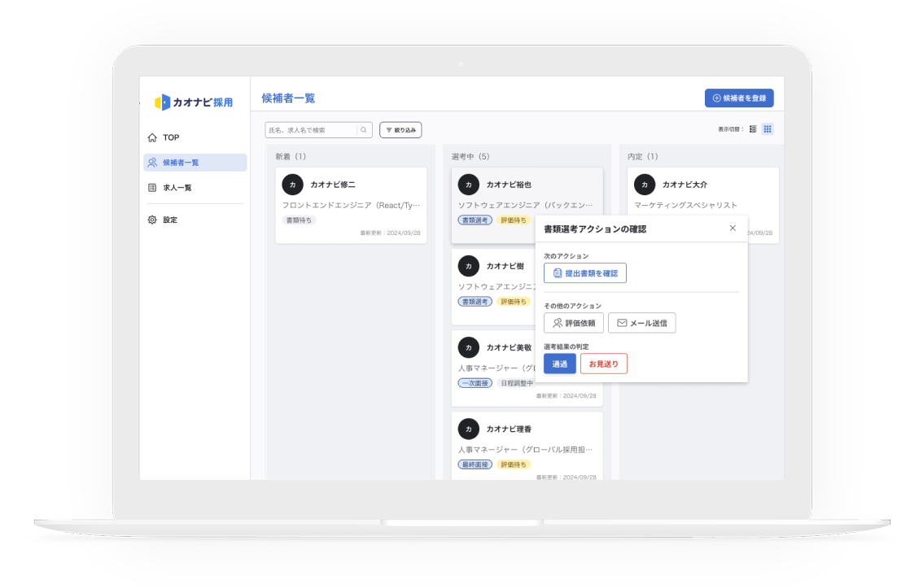Go to 求人一覧 in the sidebar
Viewport: 923px width, 588px height.
pos(177,188)
